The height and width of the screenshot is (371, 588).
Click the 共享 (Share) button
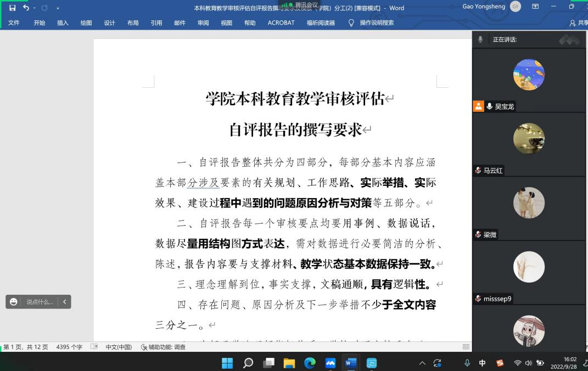coord(579,23)
